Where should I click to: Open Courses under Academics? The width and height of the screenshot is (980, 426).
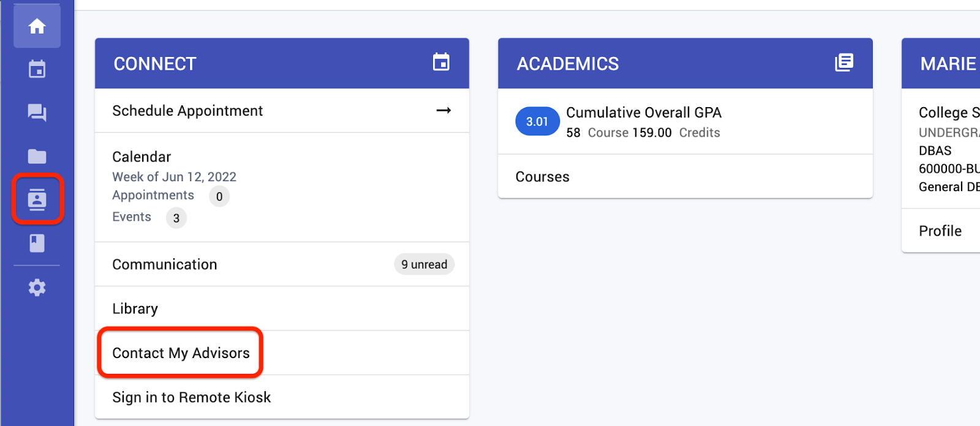coord(685,177)
